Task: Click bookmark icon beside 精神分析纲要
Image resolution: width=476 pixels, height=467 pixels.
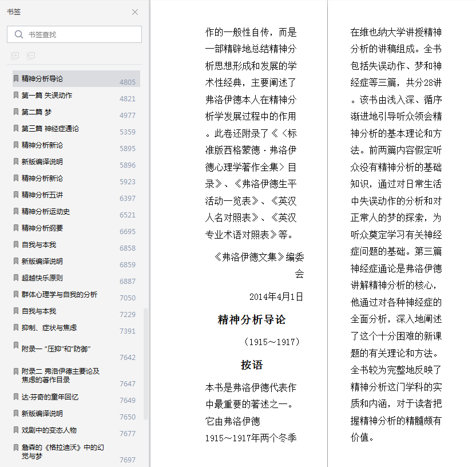Action: 16,228
